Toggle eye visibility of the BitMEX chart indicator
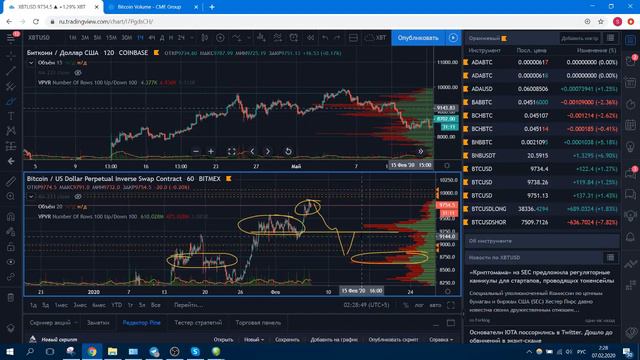 pos(78,197)
